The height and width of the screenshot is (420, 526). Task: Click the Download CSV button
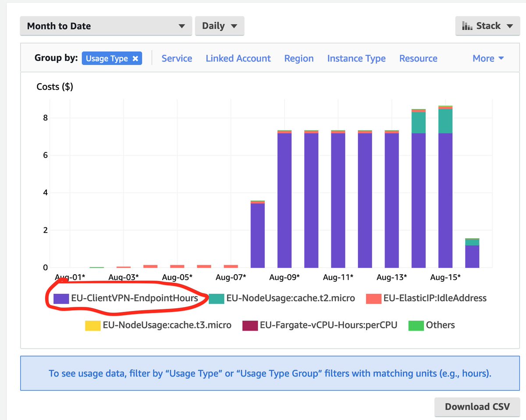(x=477, y=407)
